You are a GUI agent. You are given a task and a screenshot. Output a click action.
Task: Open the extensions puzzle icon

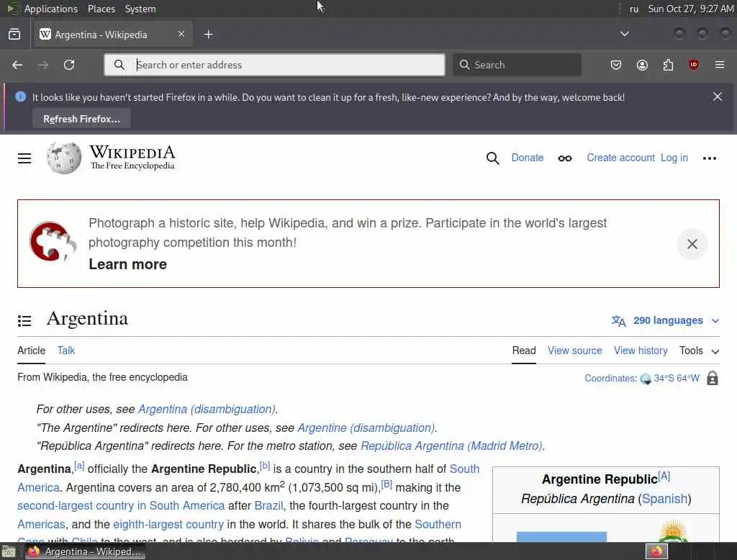click(668, 65)
